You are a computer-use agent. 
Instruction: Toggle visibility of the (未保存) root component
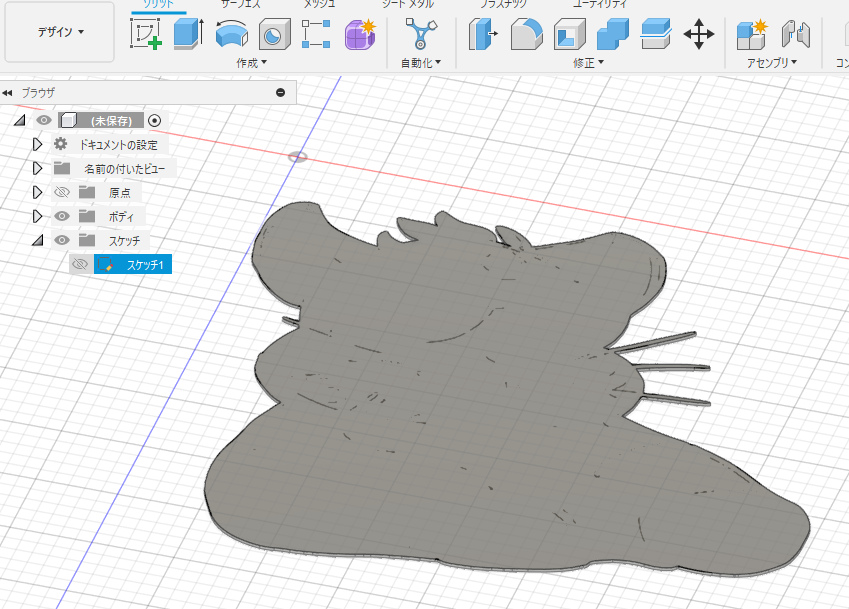44,120
